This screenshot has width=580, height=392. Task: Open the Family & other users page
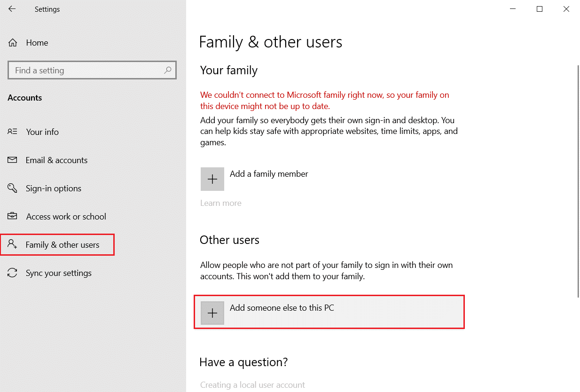pos(62,245)
